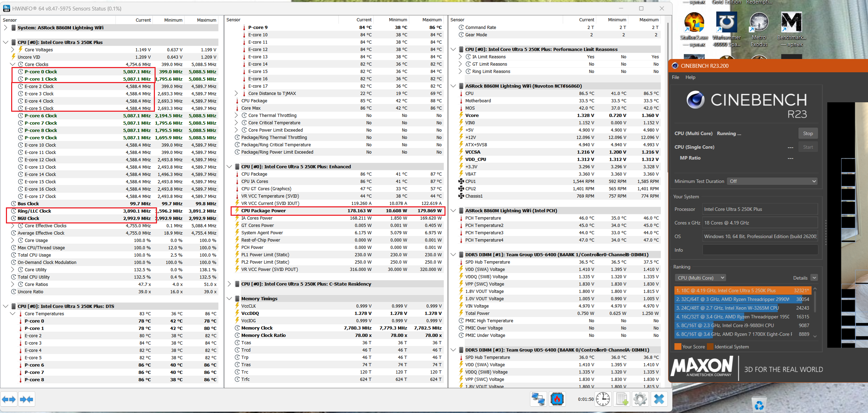Open the File menu in Cinebench

675,78
